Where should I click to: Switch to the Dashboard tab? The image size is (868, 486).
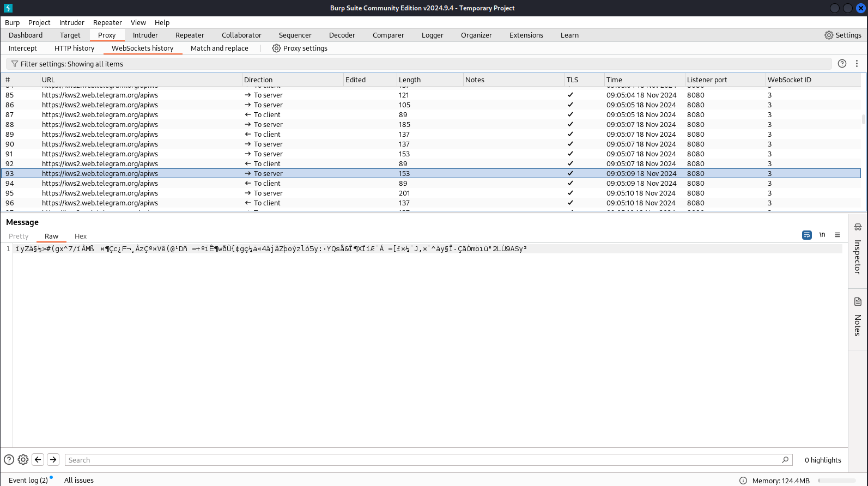[26, 35]
